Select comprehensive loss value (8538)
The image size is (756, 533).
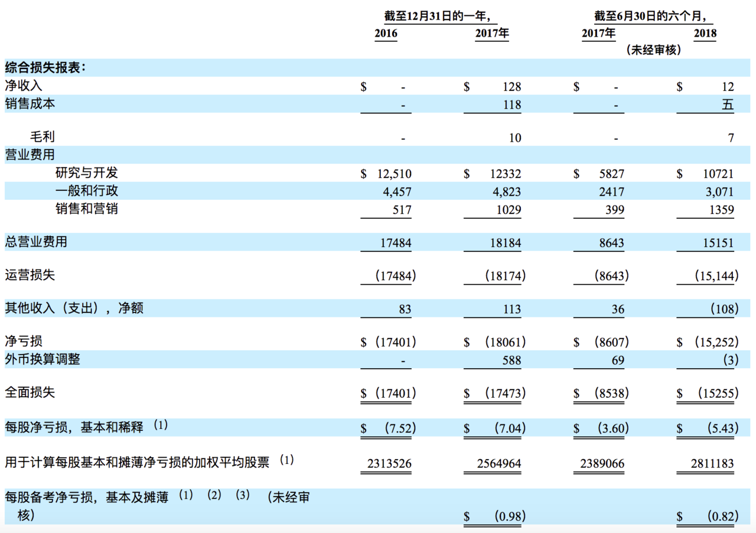[611, 393]
